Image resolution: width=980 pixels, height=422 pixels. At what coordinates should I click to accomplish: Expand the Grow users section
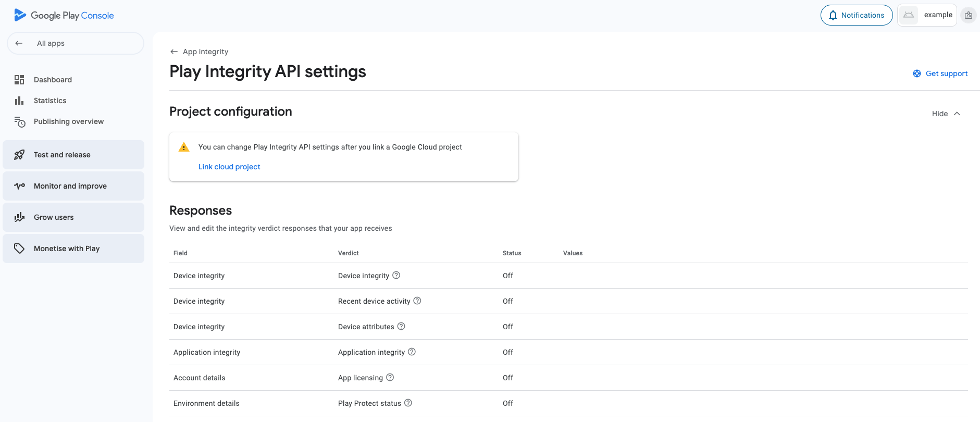click(73, 217)
